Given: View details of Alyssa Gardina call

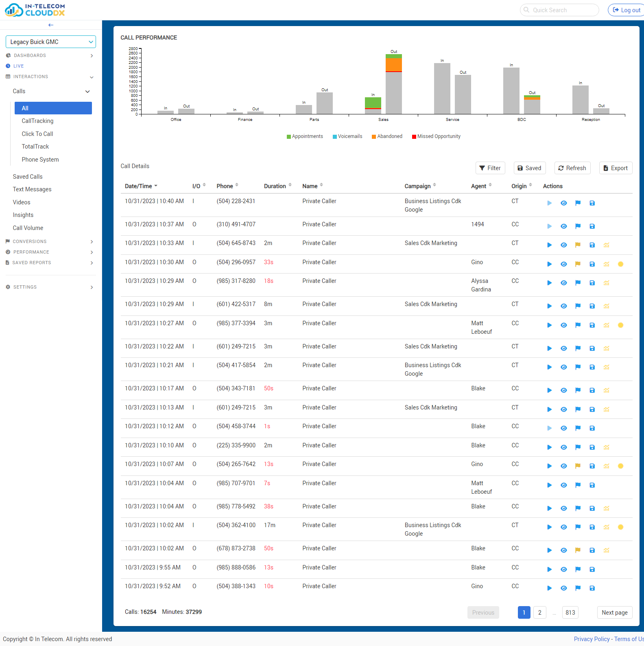Looking at the screenshot, I should pos(563,283).
